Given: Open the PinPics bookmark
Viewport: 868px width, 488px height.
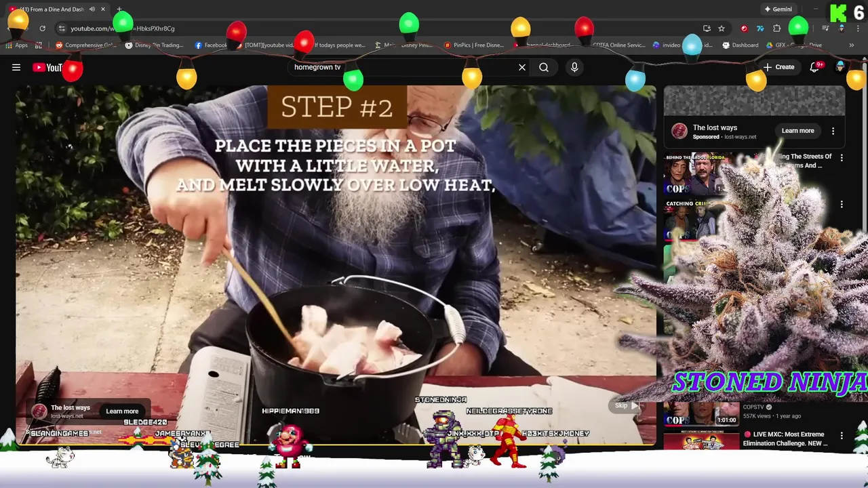Looking at the screenshot, I should click(473, 45).
